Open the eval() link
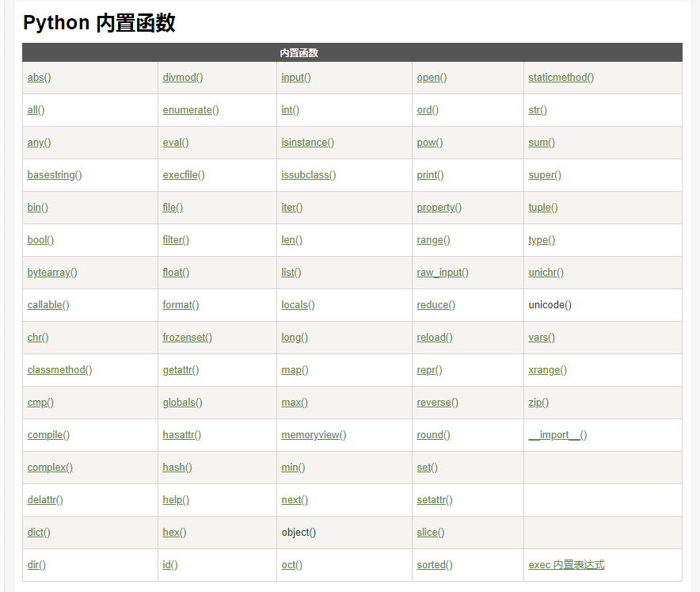The image size is (700, 592). 176,143
